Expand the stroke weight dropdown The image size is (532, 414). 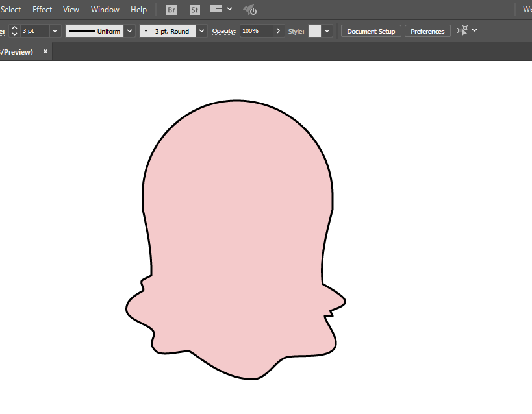tap(55, 31)
